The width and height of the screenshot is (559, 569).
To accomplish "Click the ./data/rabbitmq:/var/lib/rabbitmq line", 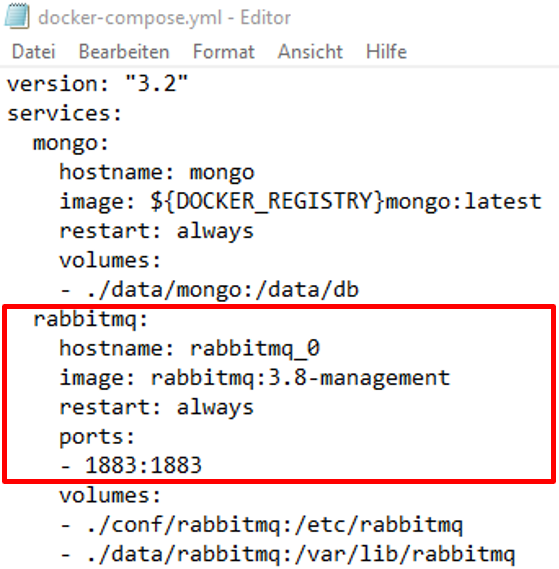I will point(287,555).
